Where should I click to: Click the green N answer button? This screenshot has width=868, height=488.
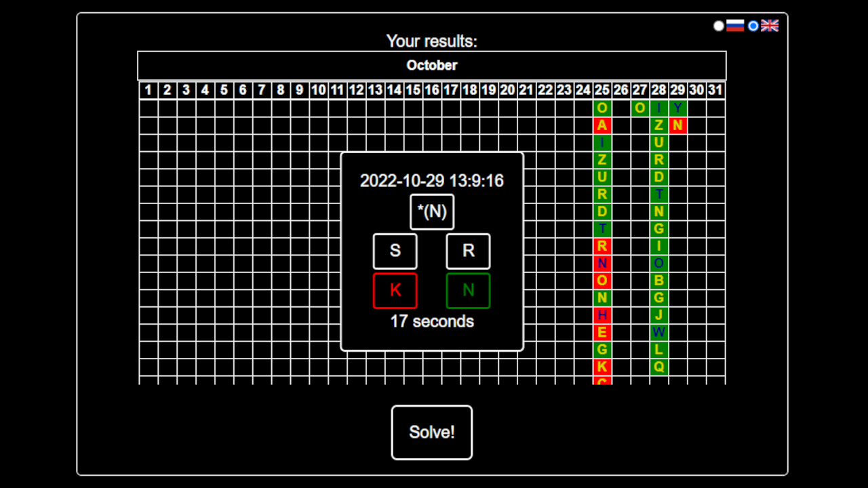click(468, 290)
